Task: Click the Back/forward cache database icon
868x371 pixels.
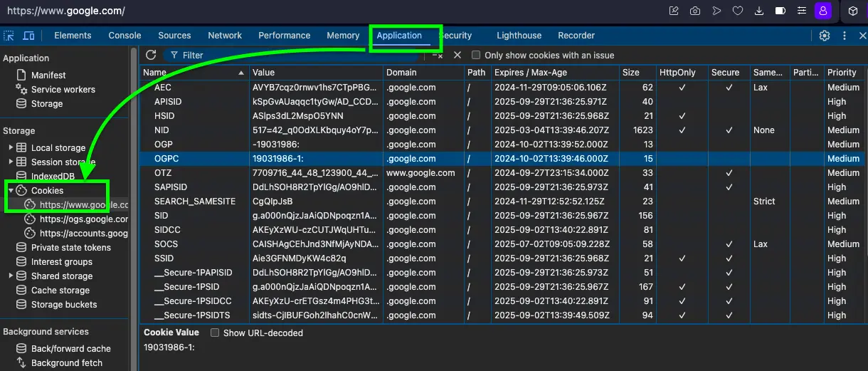Action: 21,348
